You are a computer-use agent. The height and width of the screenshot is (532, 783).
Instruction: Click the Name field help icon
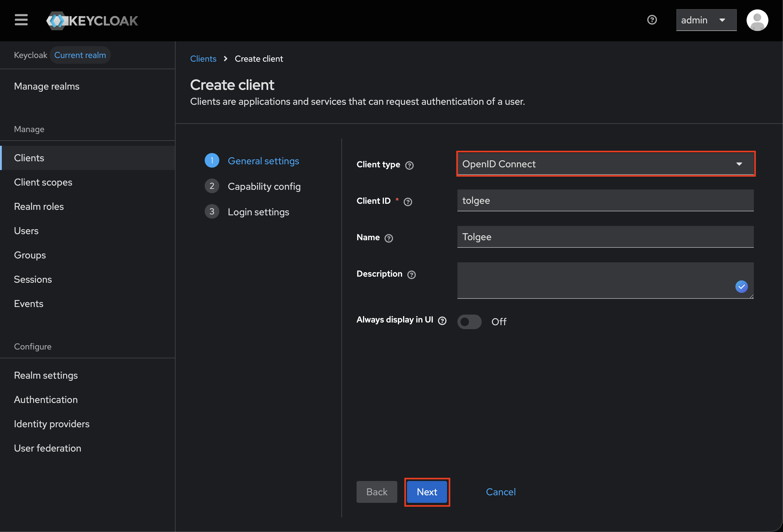[x=388, y=239]
